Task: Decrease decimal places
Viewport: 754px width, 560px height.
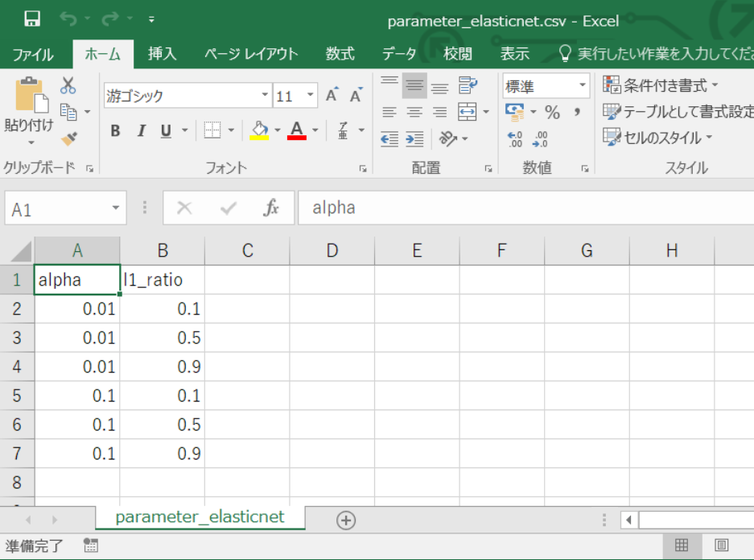Action: coord(540,139)
